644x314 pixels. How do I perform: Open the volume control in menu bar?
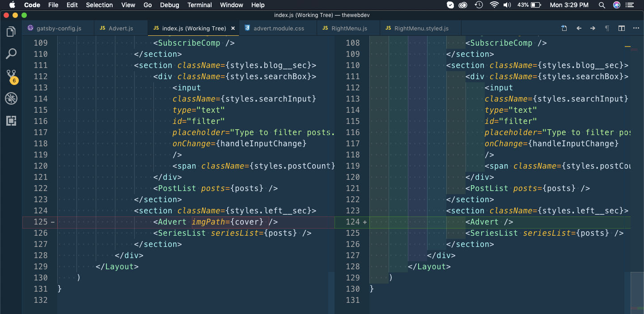point(507,5)
